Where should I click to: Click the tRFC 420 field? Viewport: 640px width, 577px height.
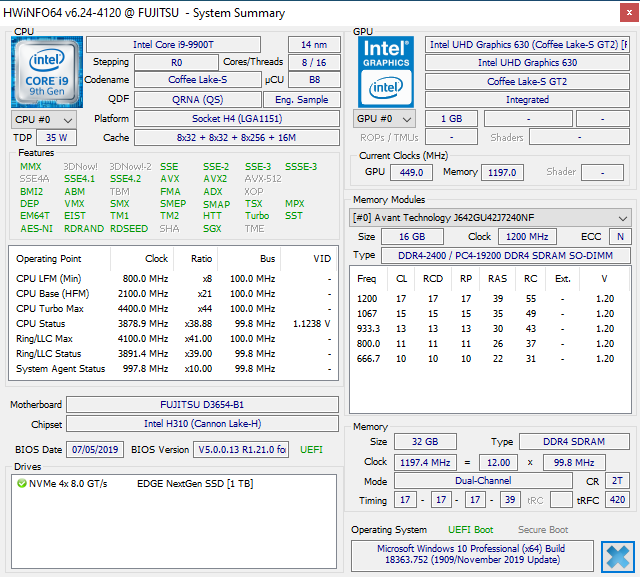(618, 500)
